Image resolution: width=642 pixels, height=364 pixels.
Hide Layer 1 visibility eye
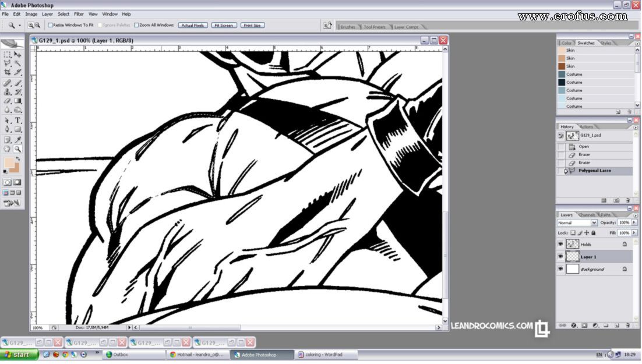pos(560,257)
